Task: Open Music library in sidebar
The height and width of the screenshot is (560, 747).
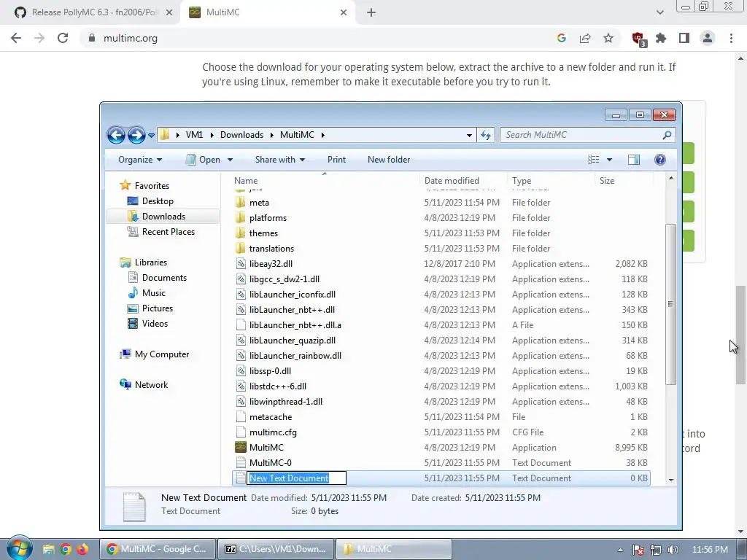Action: [153, 293]
